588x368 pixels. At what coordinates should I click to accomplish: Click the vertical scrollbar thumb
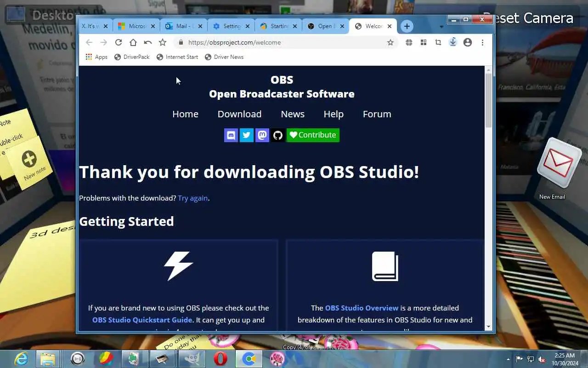click(488, 100)
